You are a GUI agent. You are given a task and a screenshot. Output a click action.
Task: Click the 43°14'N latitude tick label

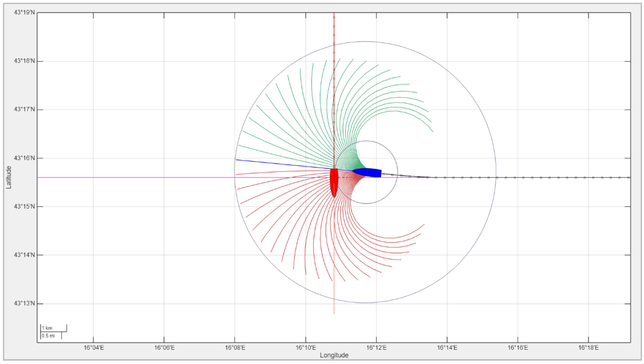pyautogui.click(x=24, y=255)
